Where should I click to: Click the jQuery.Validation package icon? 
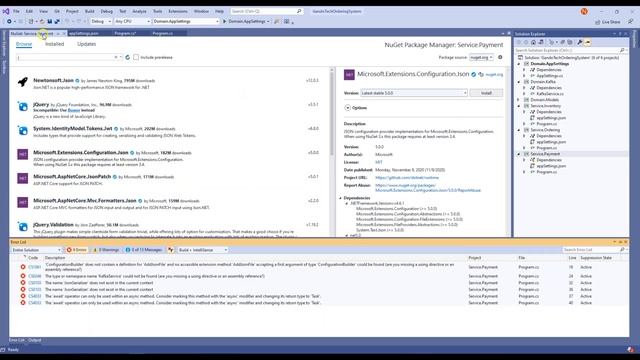point(22,227)
